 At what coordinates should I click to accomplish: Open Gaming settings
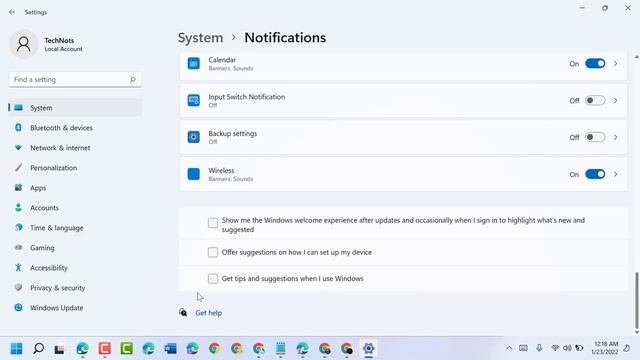pos(75,248)
